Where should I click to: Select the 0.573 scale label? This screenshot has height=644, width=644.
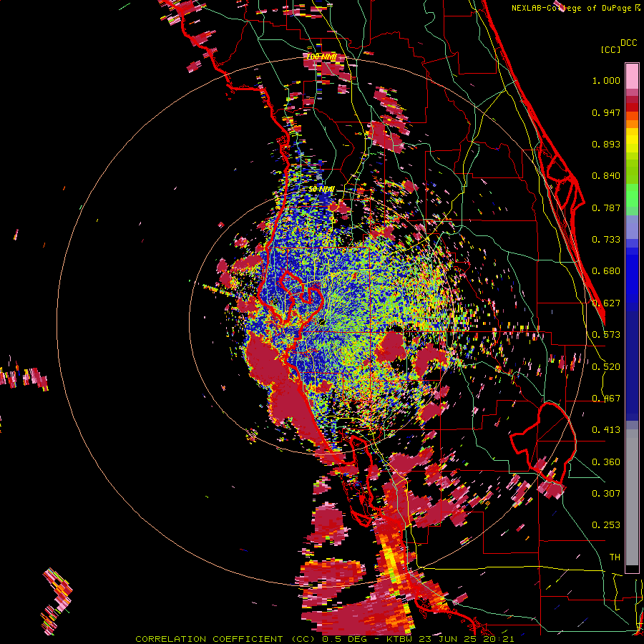pos(606,335)
